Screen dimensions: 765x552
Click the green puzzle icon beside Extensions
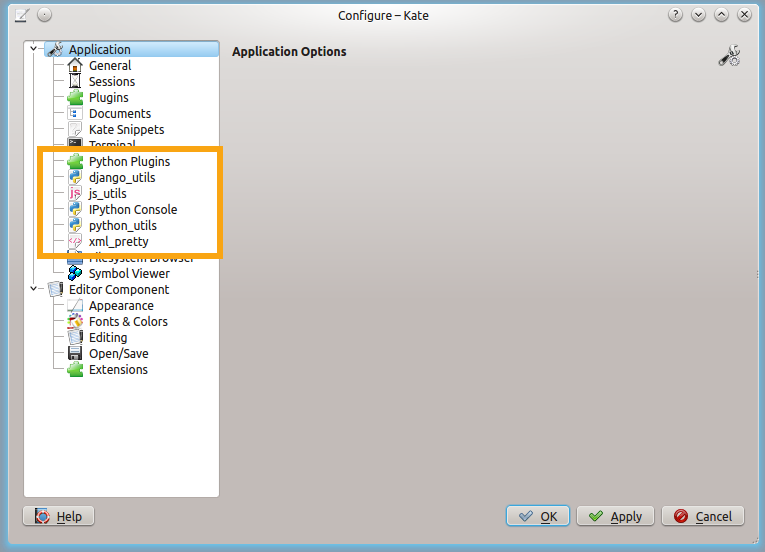[75, 369]
